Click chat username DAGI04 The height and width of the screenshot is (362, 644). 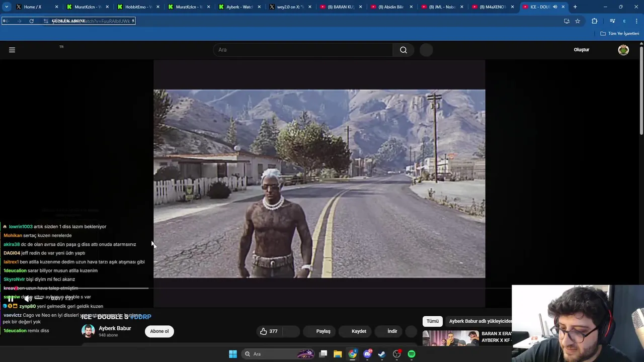(x=12, y=253)
